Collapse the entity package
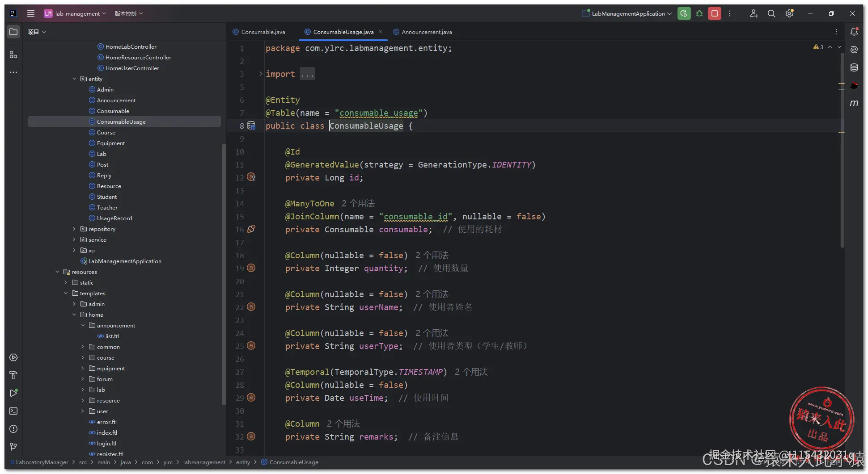The image size is (868, 474). click(x=74, y=79)
